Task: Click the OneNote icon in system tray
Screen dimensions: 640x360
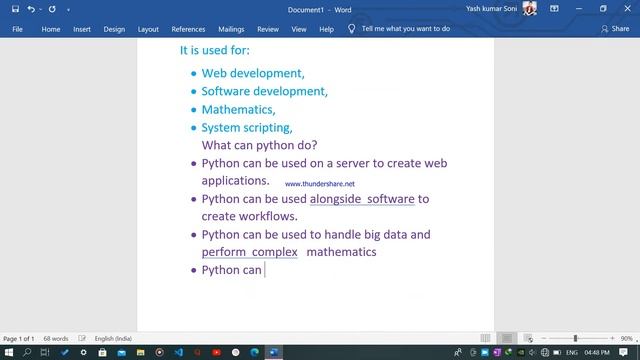Action: click(x=496, y=352)
